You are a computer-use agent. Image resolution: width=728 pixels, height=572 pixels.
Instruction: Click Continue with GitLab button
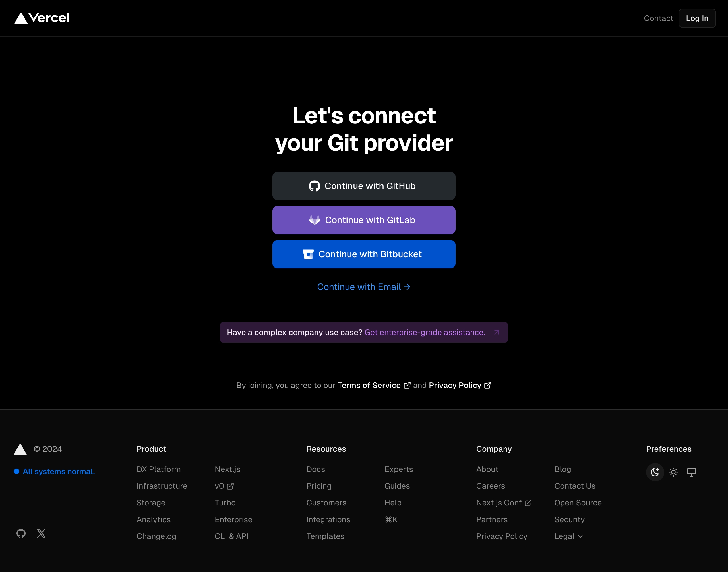(364, 220)
